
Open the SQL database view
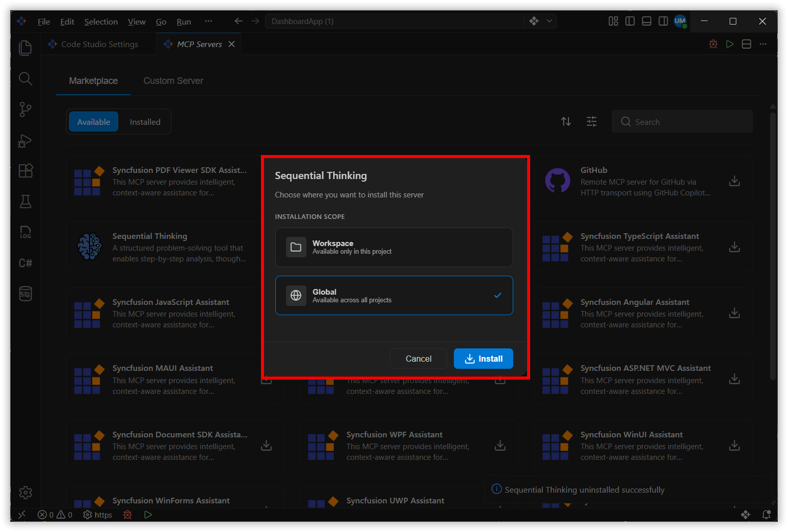click(x=25, y=294)
